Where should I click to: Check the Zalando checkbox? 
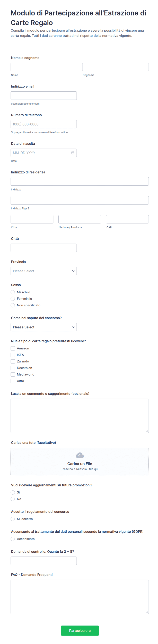[x=13, y=361]
